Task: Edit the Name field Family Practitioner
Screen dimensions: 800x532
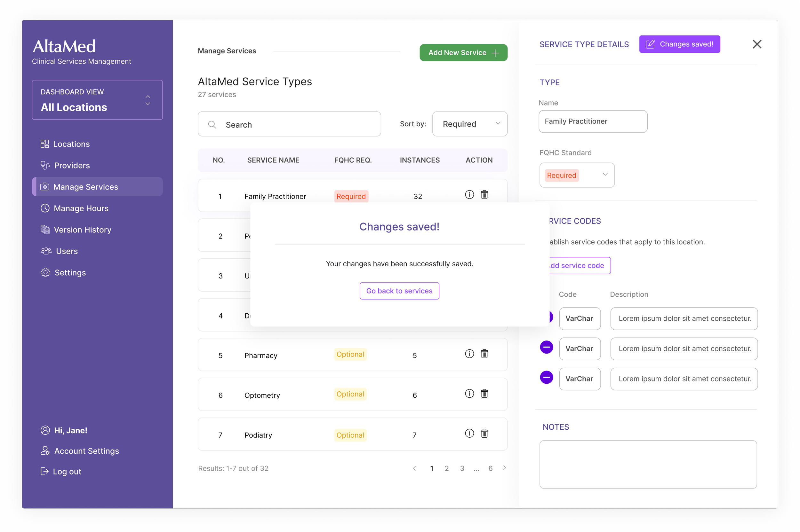Action: 593,121
